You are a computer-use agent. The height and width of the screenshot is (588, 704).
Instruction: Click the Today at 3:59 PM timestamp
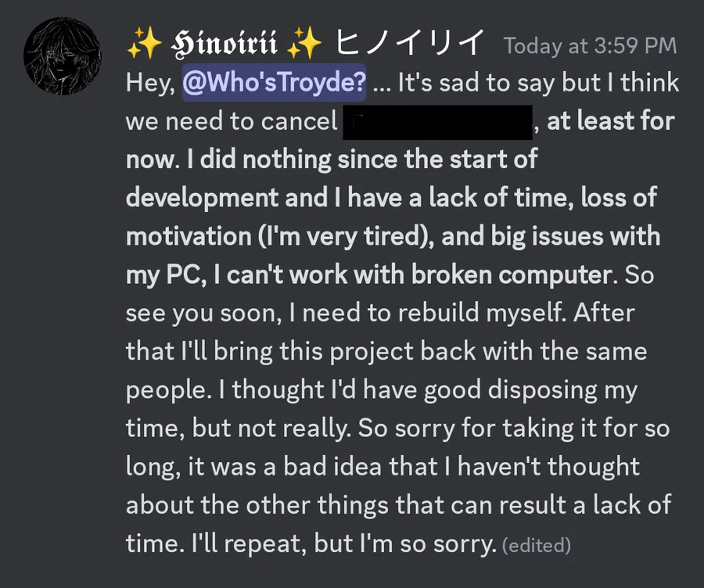(590, 45)
